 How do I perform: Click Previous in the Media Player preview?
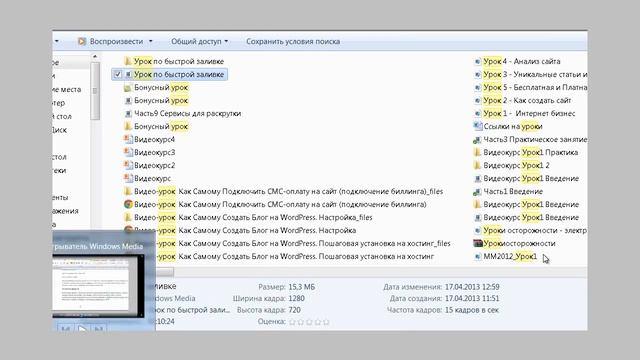tap(66, 328)
